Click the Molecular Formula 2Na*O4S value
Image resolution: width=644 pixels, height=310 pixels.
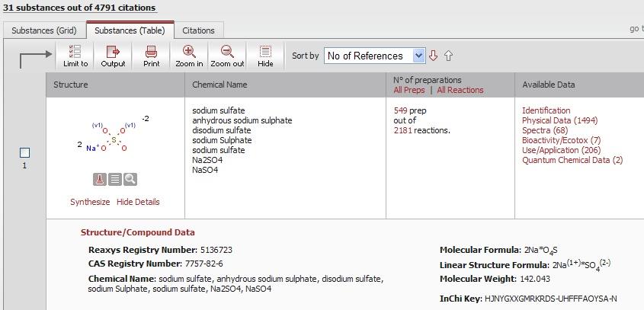coord(541,250)
